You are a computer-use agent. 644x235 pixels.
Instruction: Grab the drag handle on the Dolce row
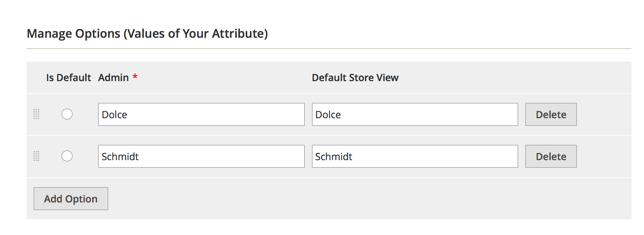[36, 114]
